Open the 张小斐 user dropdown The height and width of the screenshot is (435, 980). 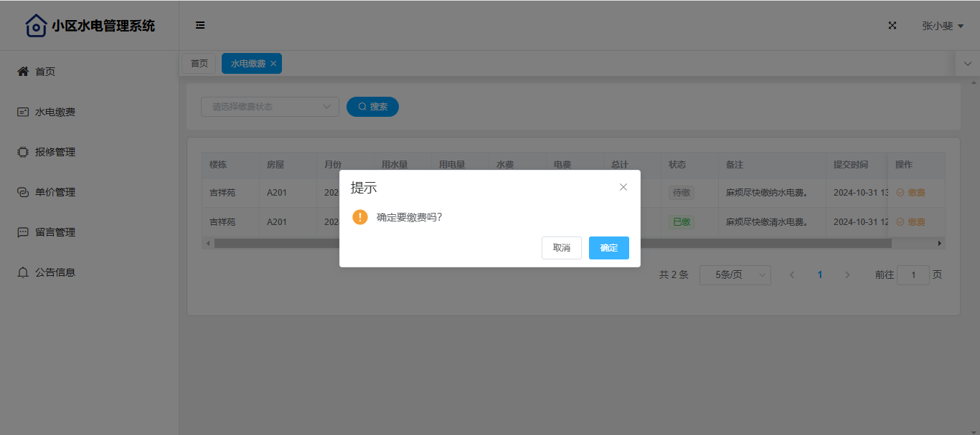click(x=943, y=26)
